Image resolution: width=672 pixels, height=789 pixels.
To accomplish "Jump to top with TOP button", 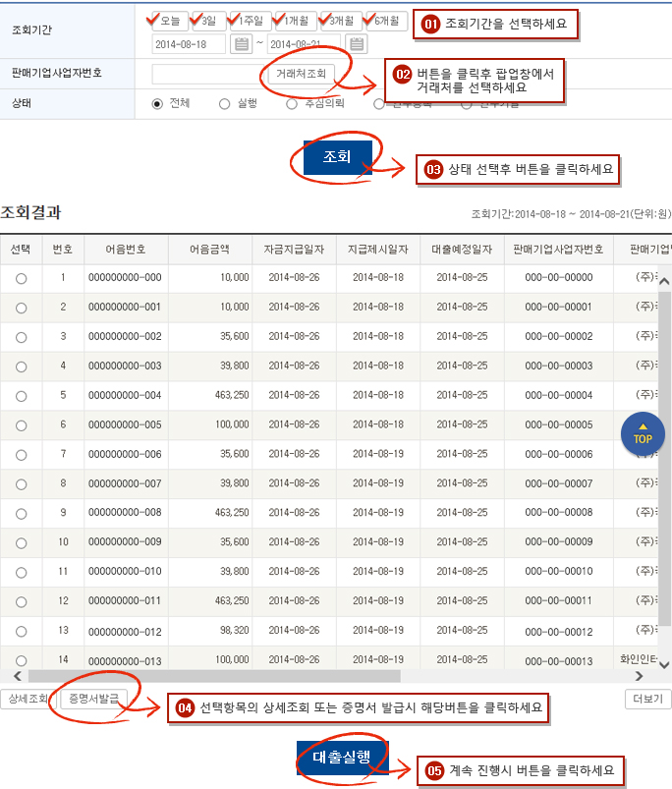I will [643, 433].
